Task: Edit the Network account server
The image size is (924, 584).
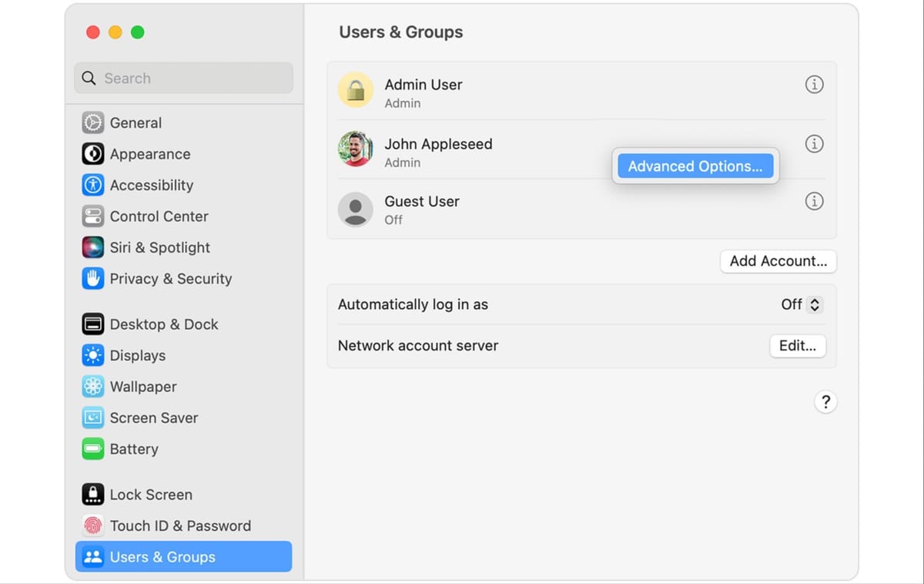Action: (x=798, y=346)
